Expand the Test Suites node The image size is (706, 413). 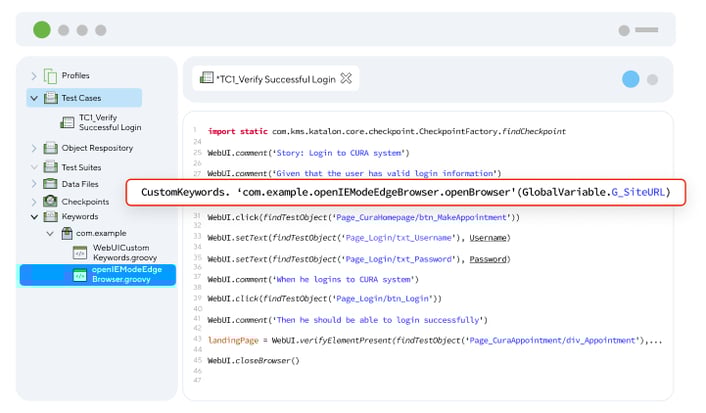[x=34, y=167]
